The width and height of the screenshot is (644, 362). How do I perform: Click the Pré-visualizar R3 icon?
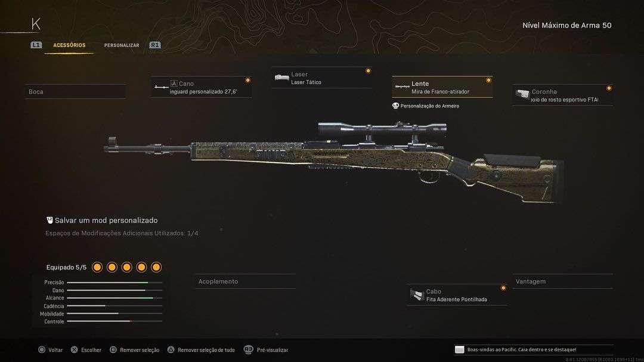click(249, 349)
